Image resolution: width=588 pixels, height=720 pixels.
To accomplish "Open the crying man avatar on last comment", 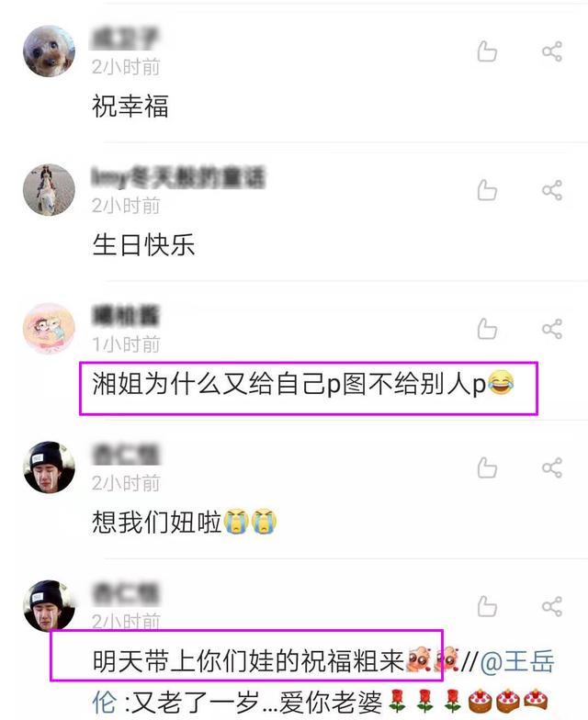I will point(50,606).
